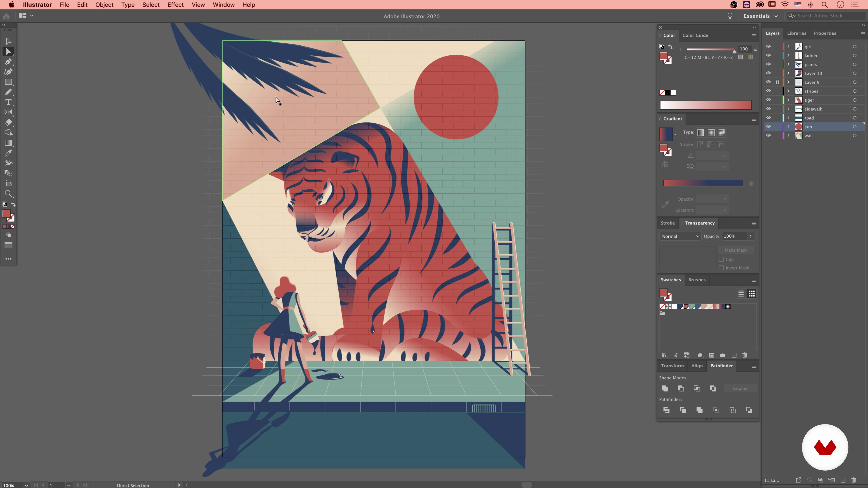Screen dimensions: 868x488
Task: Select the Rectangle tool
Action: 8,82
